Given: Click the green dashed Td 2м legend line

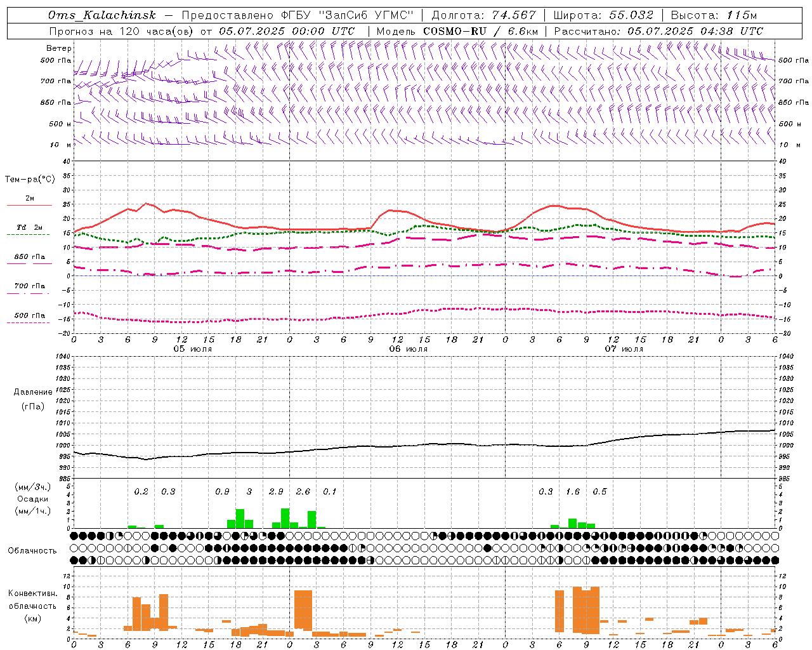Looking at the screenshot, I should coord(28,234).
